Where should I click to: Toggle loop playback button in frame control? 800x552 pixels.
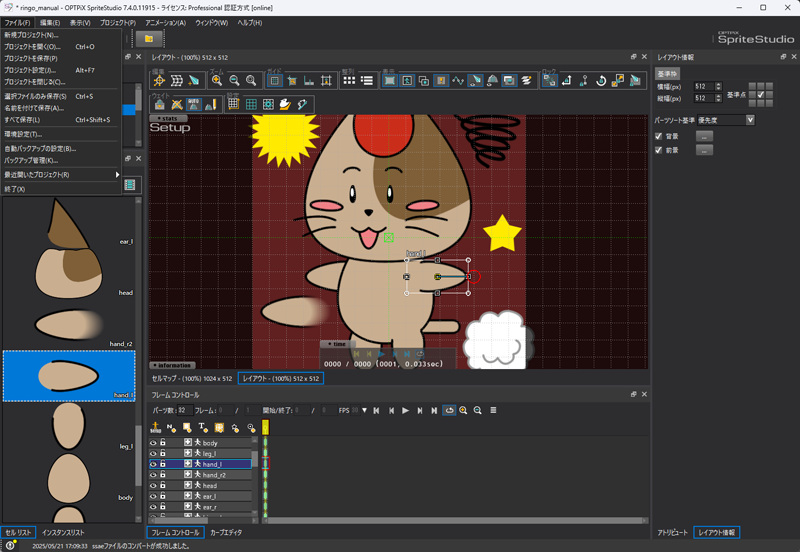[449, 410]
